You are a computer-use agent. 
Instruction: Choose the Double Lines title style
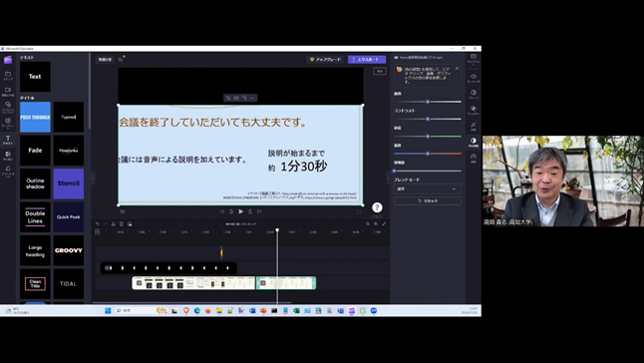(x=35, y=216)
